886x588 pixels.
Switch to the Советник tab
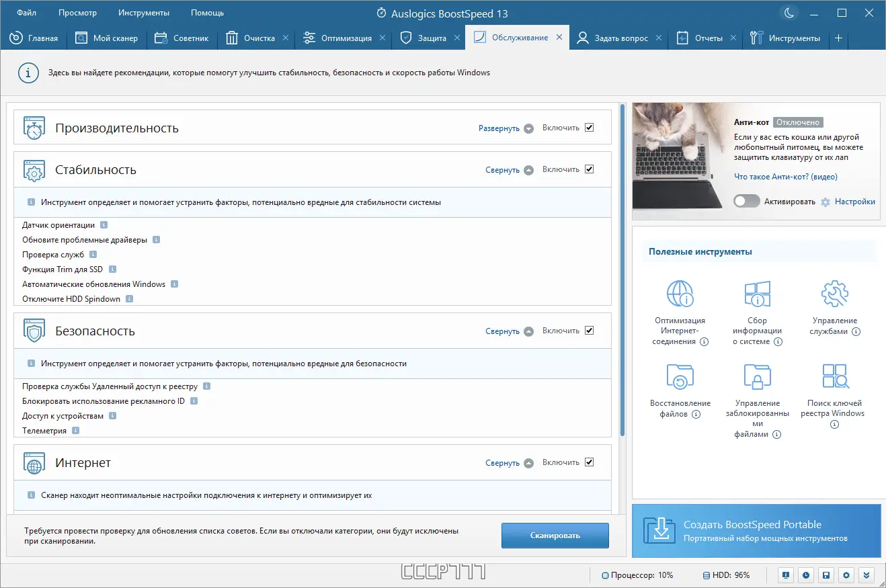(182, 38)
